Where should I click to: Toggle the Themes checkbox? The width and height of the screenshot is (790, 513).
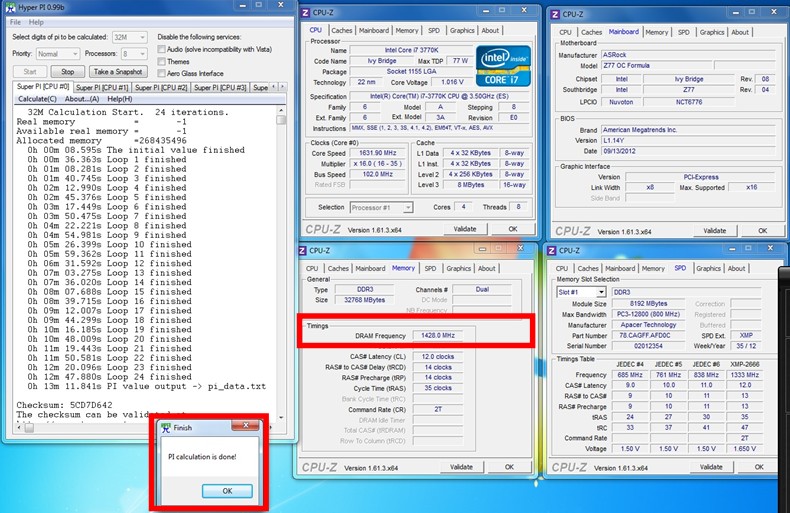[x=162, y=61]
